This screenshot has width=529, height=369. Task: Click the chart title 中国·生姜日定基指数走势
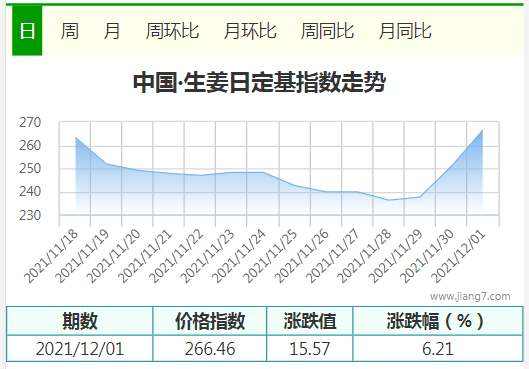[259, 82]
